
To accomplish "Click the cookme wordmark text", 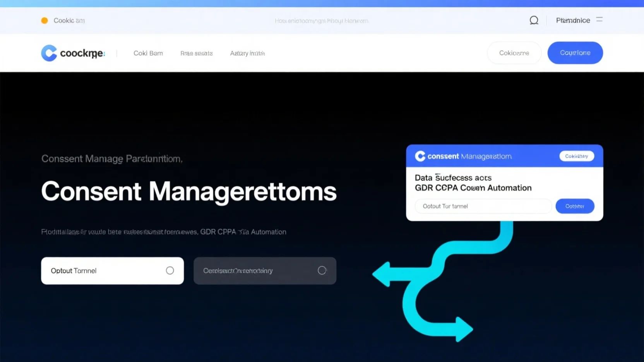I will pos(82,53).
